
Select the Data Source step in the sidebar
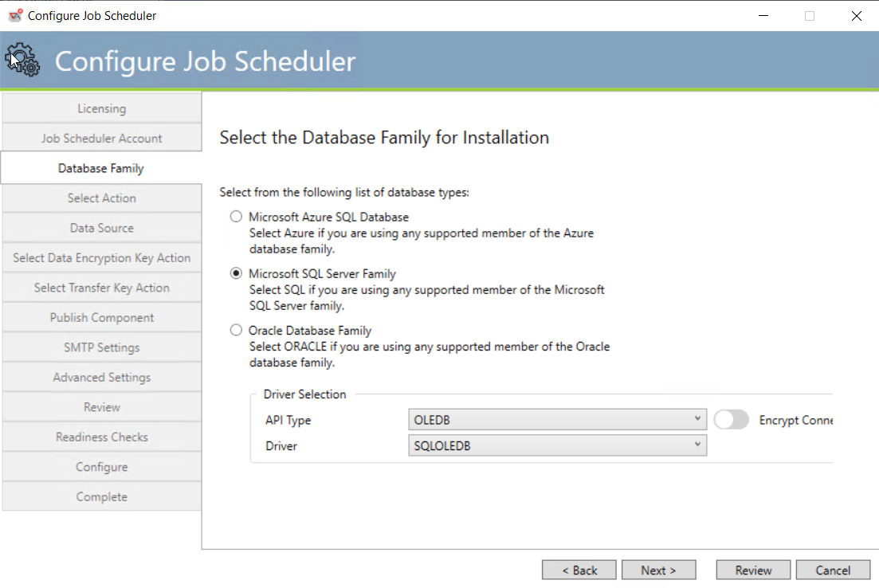(101, 228)
